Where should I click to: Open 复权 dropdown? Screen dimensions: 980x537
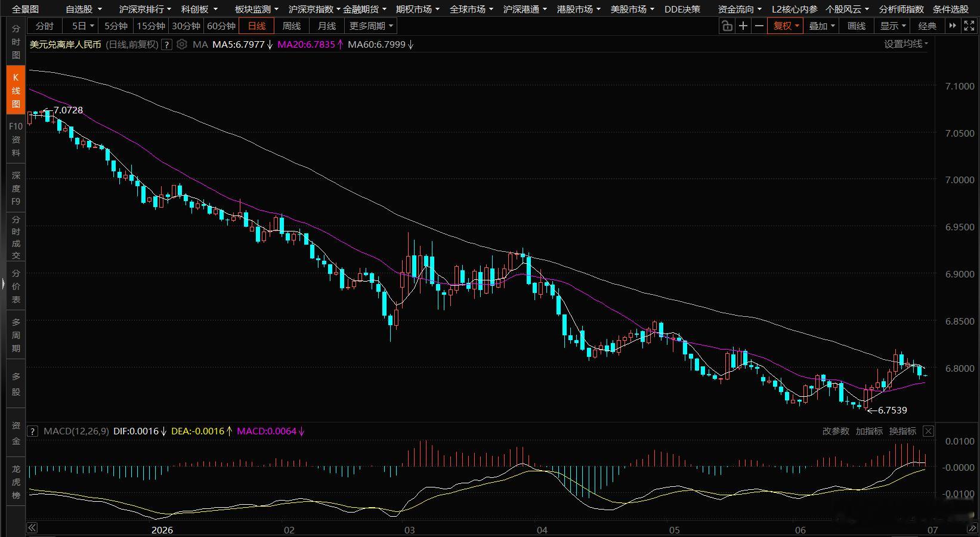(786, 26)
